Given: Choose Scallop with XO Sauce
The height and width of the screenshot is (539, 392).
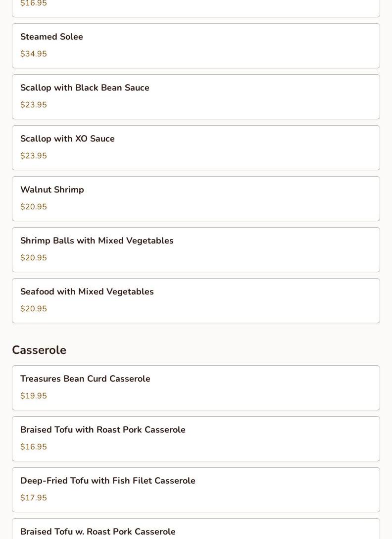Looking at the screenshot, I should (67, 139).
